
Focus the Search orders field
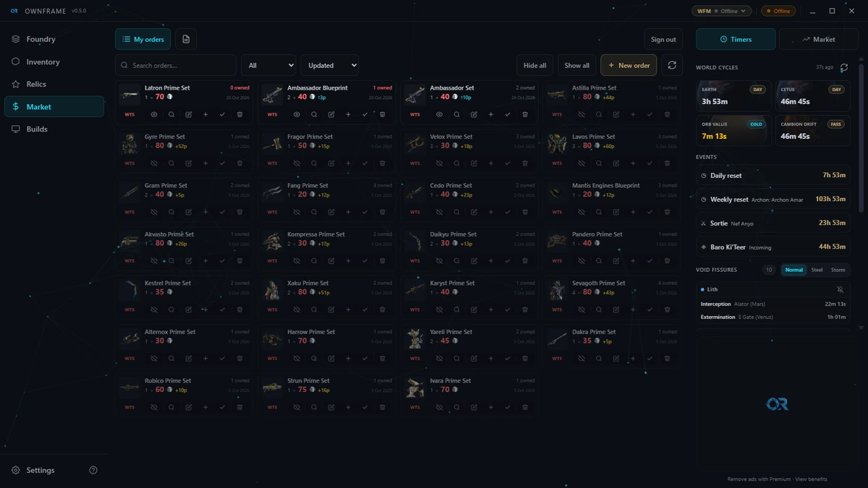click(x=176, y=65)
